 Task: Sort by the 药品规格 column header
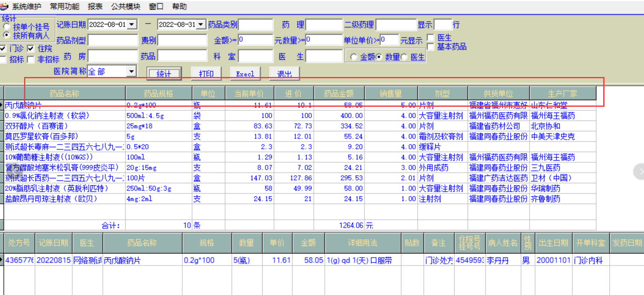pyautogui.click(x=159, y=93)
